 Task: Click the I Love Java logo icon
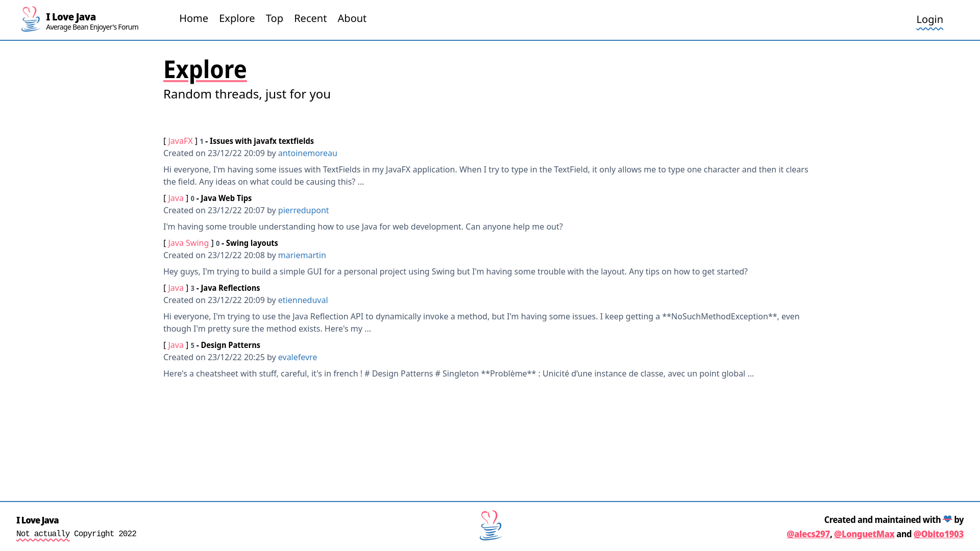click(30, 19)
